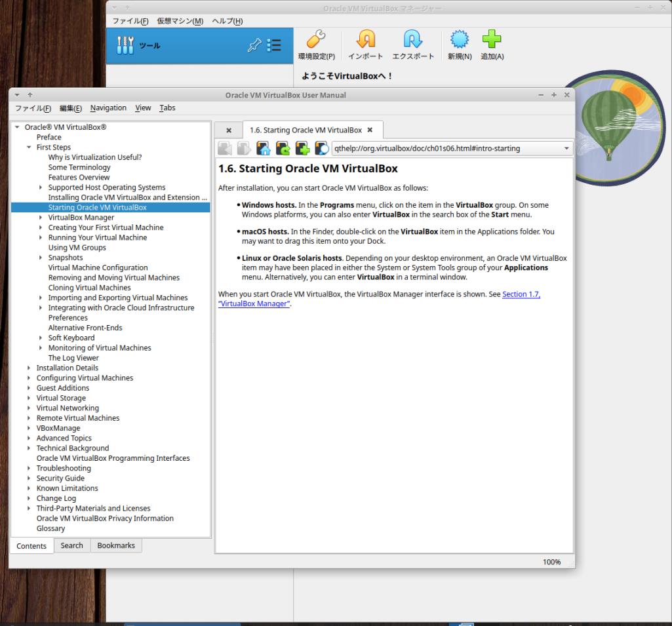Select Virtual Networking entry
The image size is (672, 626).
click(x=68, y=408)
